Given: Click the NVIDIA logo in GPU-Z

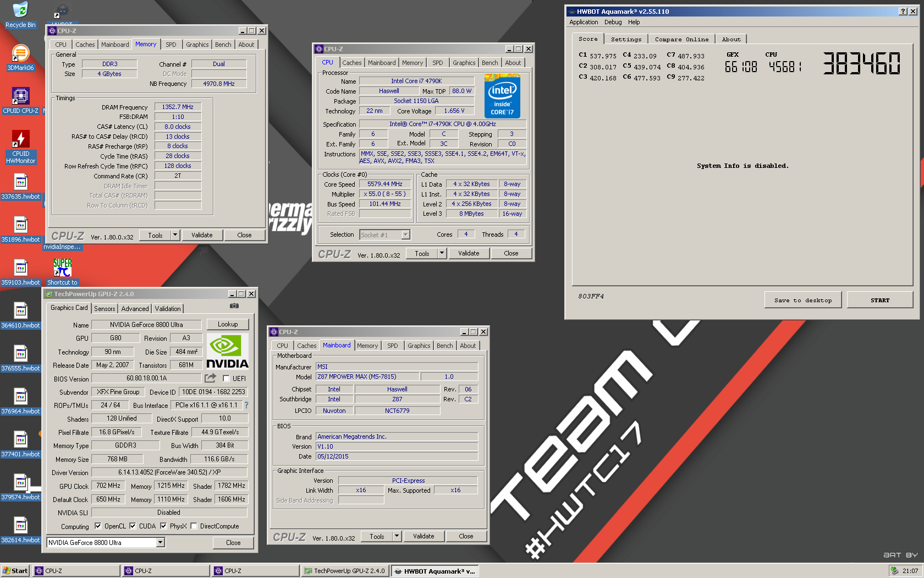Looking at the screenshot, I should [228, 351].
